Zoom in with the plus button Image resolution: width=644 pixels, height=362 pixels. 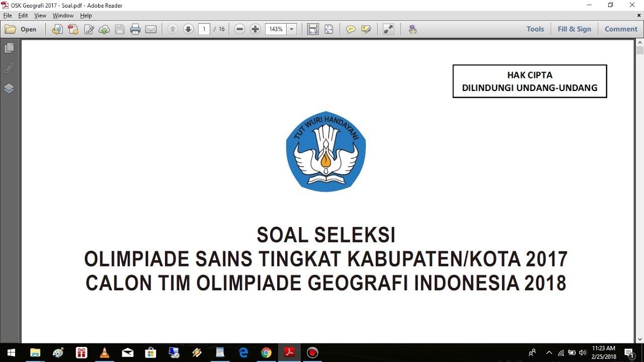pyautogui.click(x=255, y=29)
